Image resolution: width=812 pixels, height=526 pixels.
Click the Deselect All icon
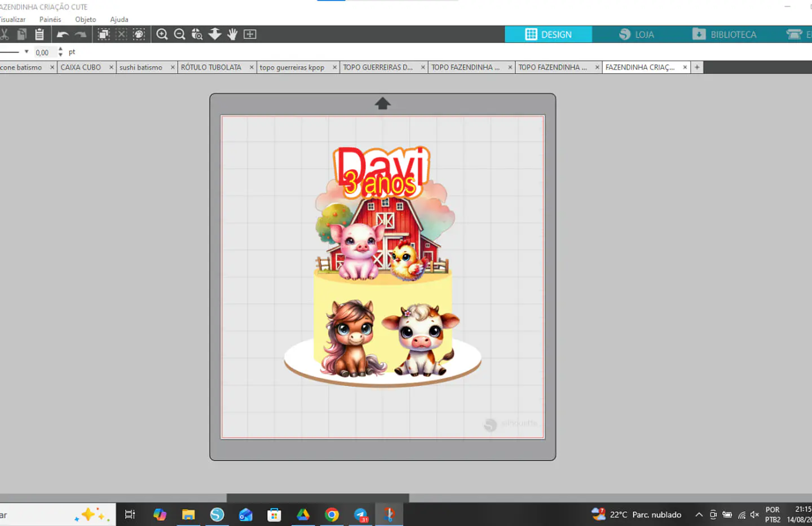tap(121, 34)
